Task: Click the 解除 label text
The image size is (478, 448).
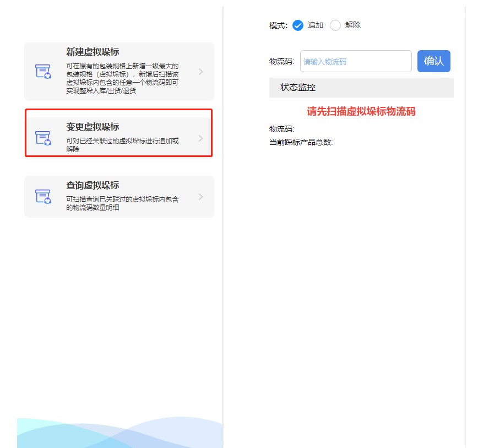Action: (x=353, y=25)
